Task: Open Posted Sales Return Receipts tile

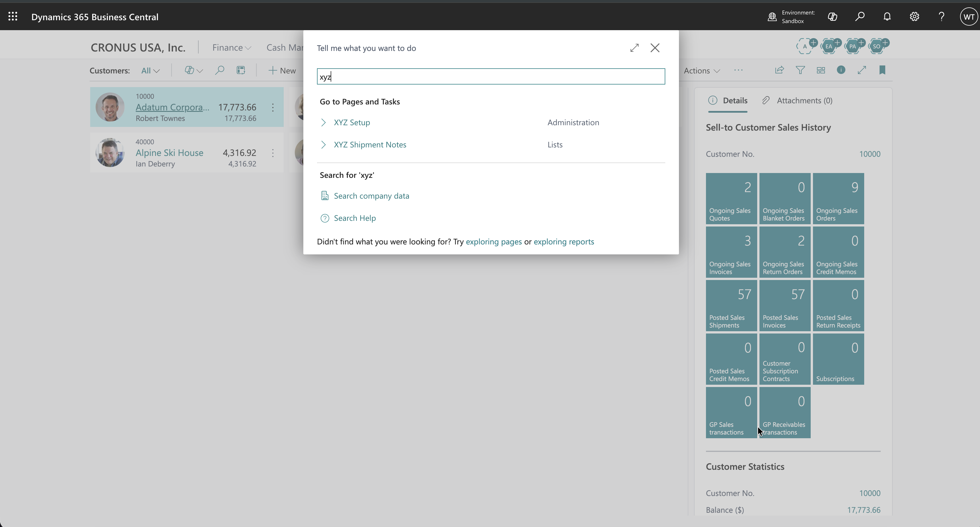Action: pyautogui.click(x=839, y=306)
